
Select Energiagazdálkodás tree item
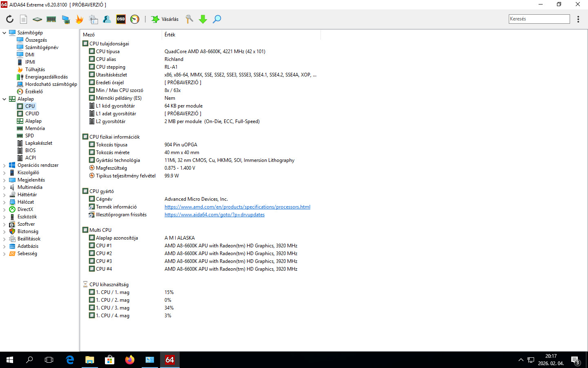tap(47, 77)
